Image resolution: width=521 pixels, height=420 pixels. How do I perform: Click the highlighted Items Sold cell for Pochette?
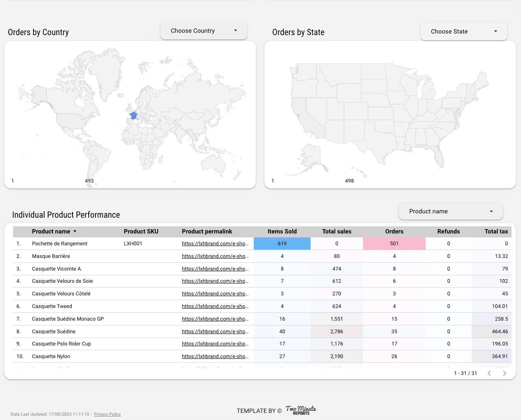pyautogui.click(x=282, y=243)
